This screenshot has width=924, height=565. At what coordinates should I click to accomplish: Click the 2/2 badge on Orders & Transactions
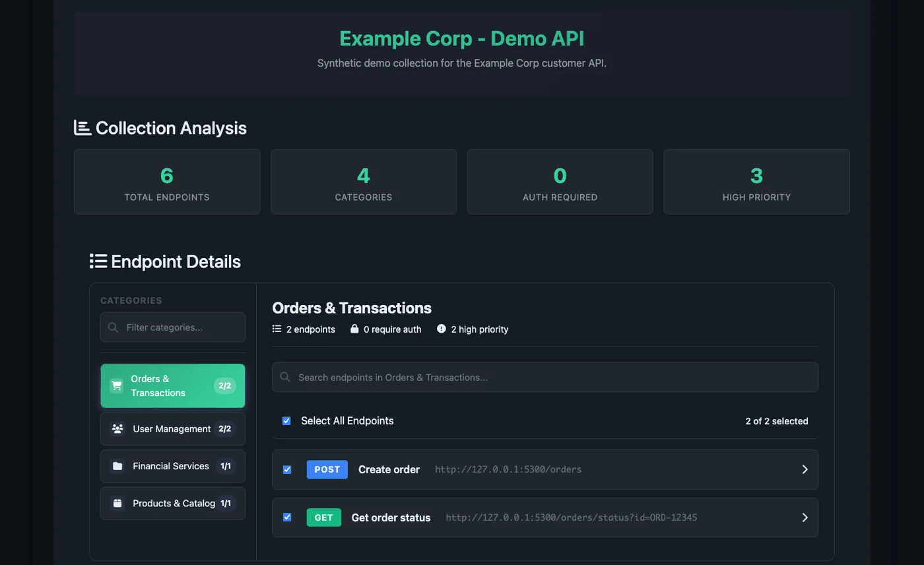(224, 385)
